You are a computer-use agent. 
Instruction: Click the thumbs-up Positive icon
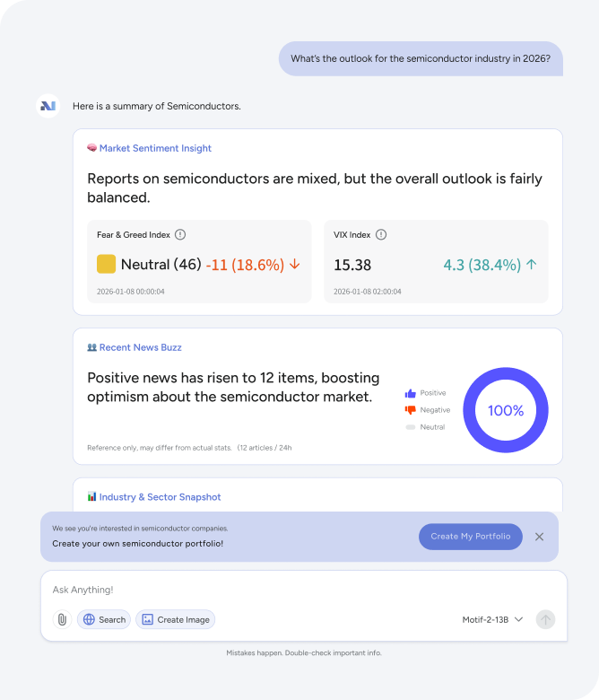411,393
